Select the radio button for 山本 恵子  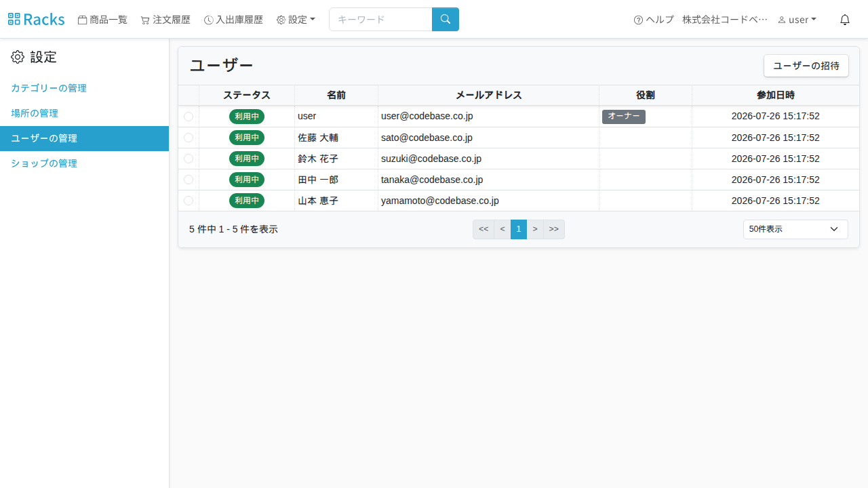(189, 201)
